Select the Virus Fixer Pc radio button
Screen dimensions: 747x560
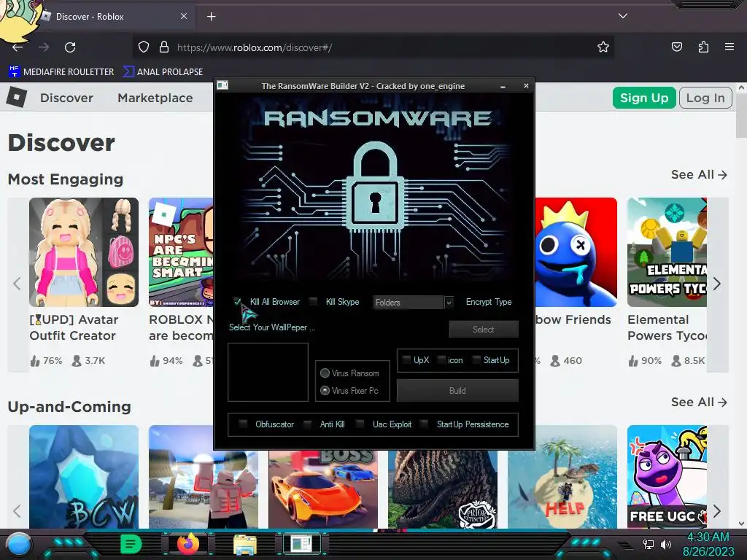[325, 391]
